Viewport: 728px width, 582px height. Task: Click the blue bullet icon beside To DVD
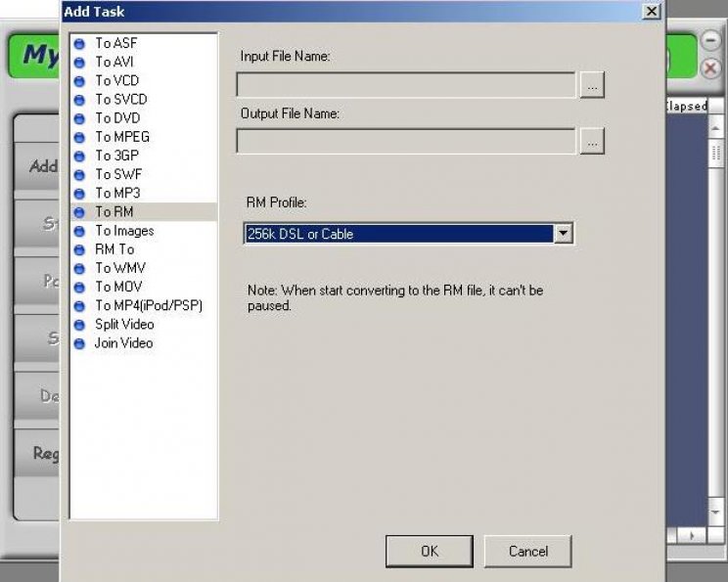[x=79, y=118]
